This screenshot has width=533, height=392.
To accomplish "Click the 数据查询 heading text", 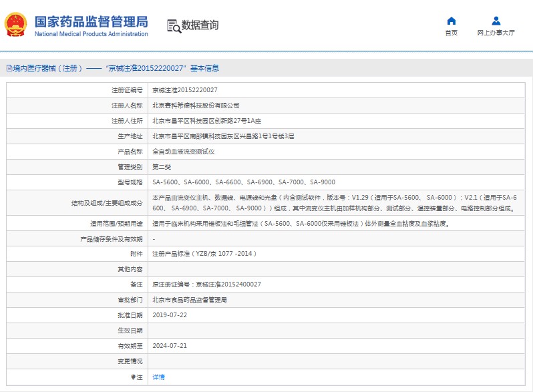I will point(200,25).
